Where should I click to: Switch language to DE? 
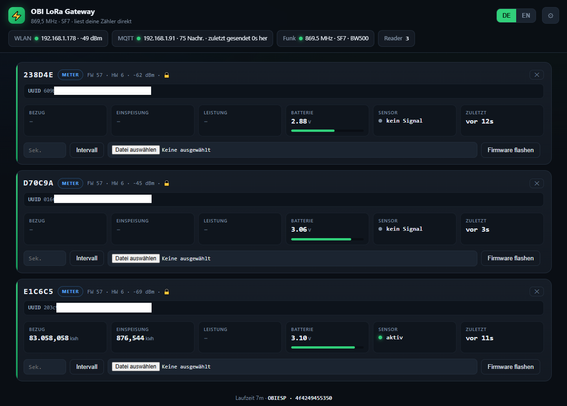coord(506,16)
